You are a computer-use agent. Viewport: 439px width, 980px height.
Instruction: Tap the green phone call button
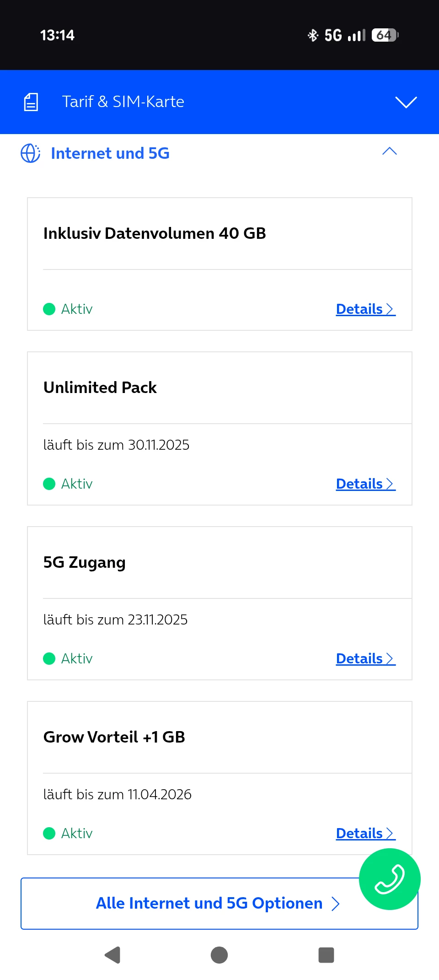pos(390,879)
